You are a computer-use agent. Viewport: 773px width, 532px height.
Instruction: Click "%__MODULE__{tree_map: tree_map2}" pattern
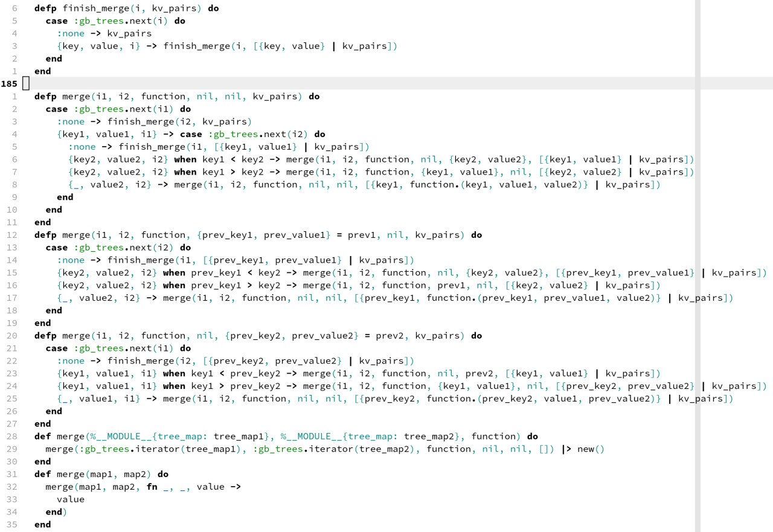[x=370, y=436]
